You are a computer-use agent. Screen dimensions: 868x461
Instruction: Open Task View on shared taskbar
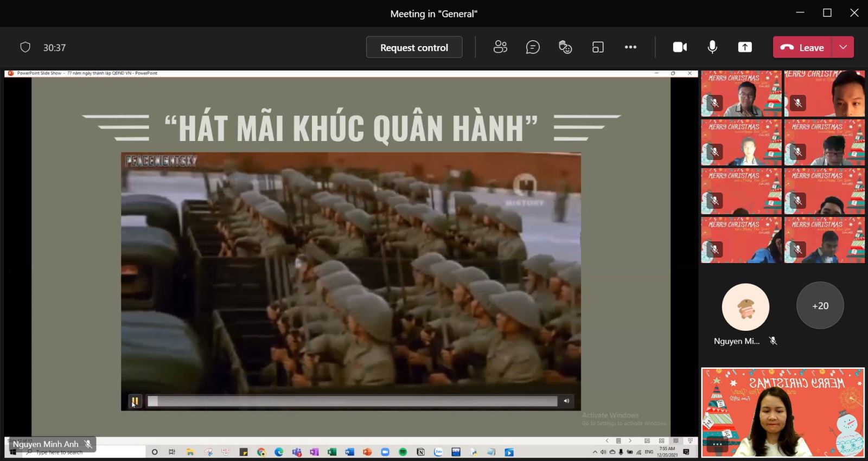[172, 452]
